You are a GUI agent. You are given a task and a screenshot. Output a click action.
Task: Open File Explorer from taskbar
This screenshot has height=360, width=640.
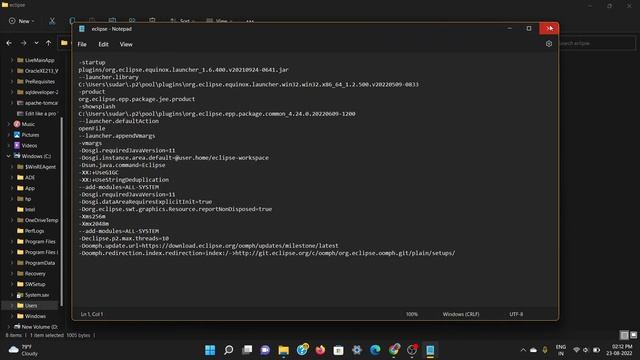[x=284, y=350]
